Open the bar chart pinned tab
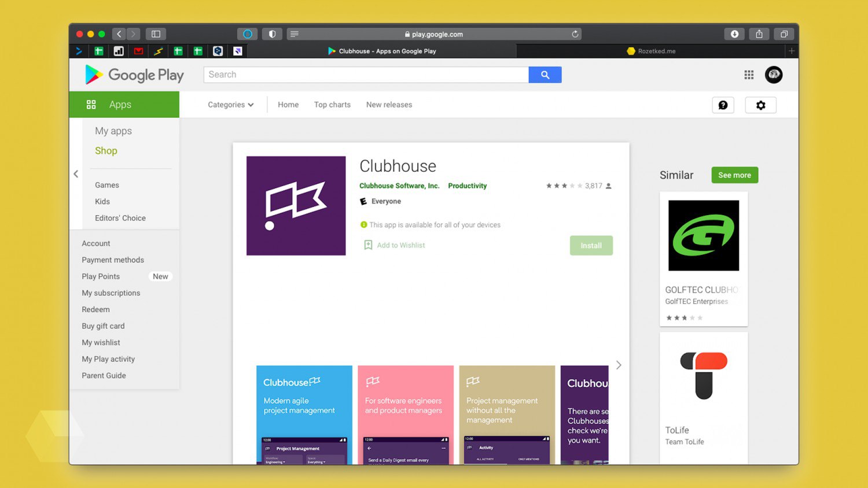The height and width of the screenshot is (488, 868). pos(119,51)
